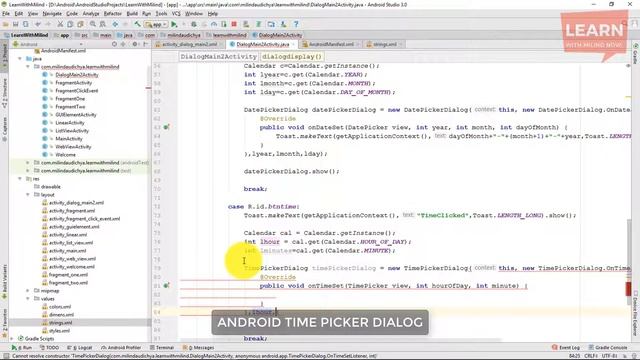640x360 pixels.
Task: Click the Make Project hammer icon
Action: tap(138, 24)
